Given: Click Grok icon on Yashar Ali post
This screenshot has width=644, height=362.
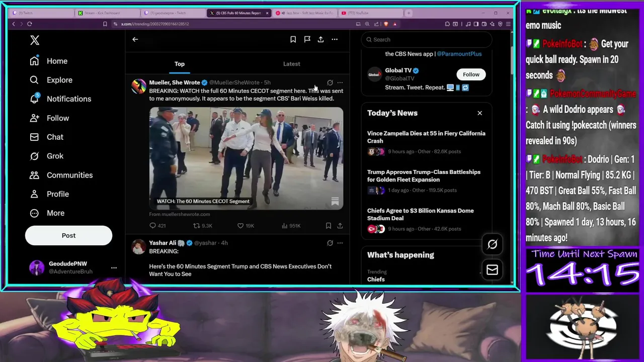Looking at the screenshot, I should point(330,243).
